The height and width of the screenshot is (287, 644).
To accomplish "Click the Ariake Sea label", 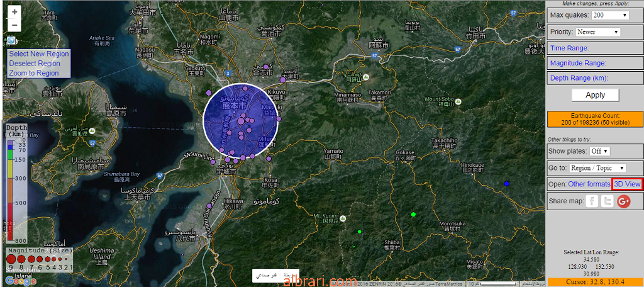I will 102,40.
